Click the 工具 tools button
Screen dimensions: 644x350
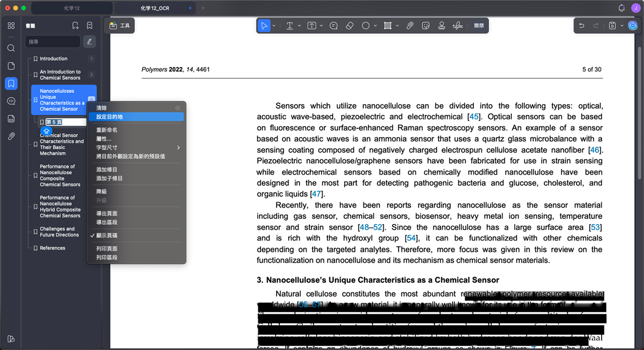click(x=120, y=26)
